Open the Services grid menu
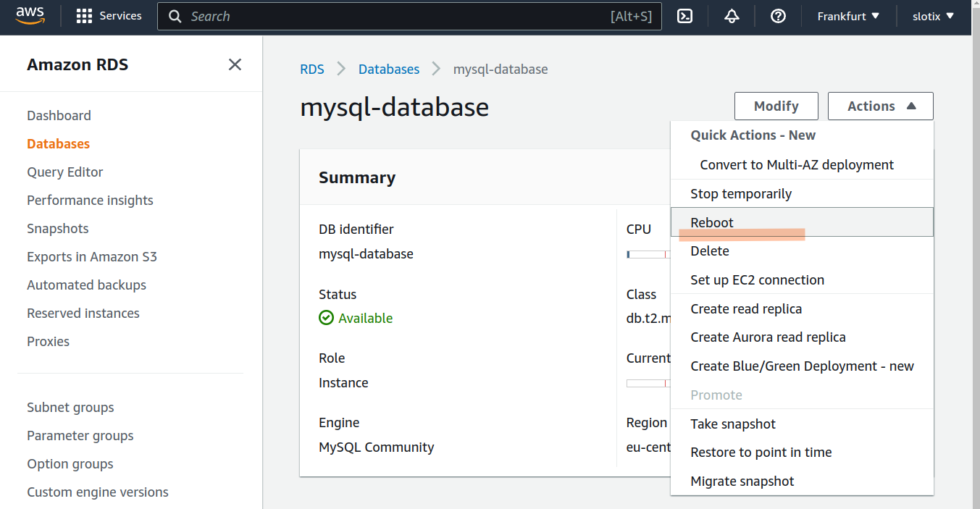Screen dimensions: 980x509 click(109, 16)
